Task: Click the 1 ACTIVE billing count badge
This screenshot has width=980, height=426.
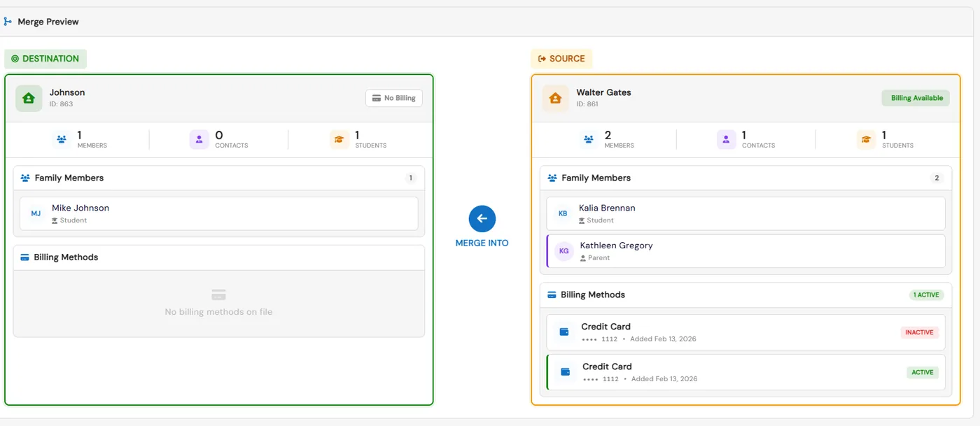Action: pyautogui.click(x=927, y=295)
